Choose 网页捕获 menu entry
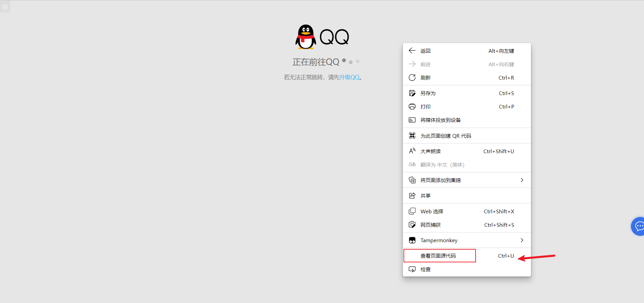This screenshot has height=303, width=644. click(467, 225)
